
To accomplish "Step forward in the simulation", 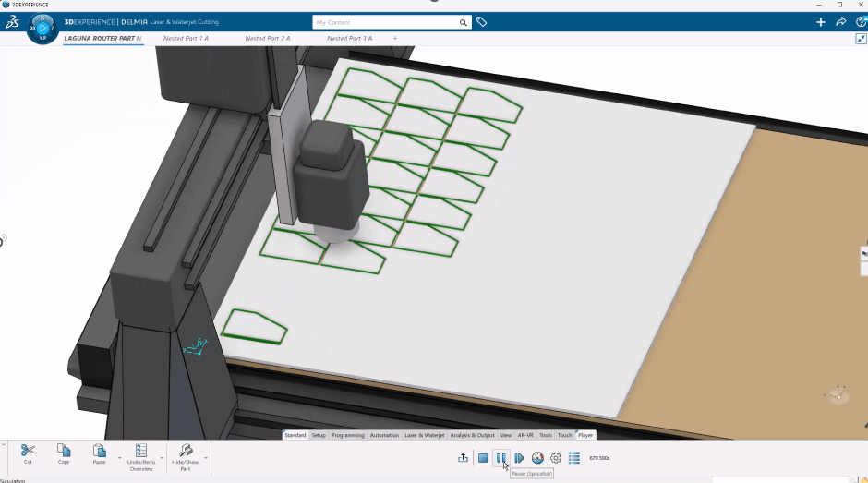I will [x=519, y=458].
